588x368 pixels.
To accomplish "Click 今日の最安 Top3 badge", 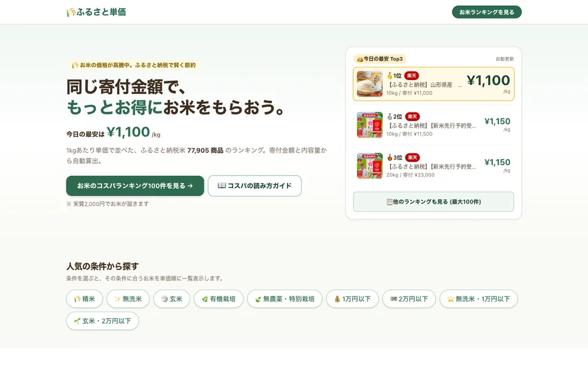I will (x=380, y=59).
